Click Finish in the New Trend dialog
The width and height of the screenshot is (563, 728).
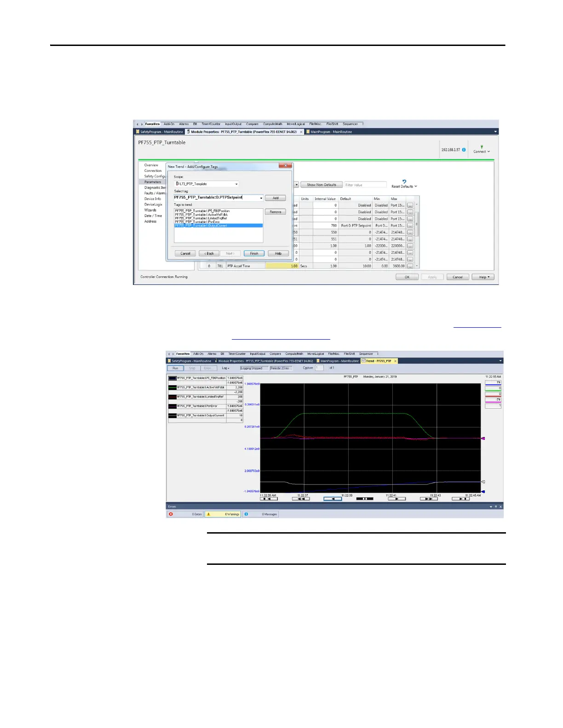click(254, 253)
